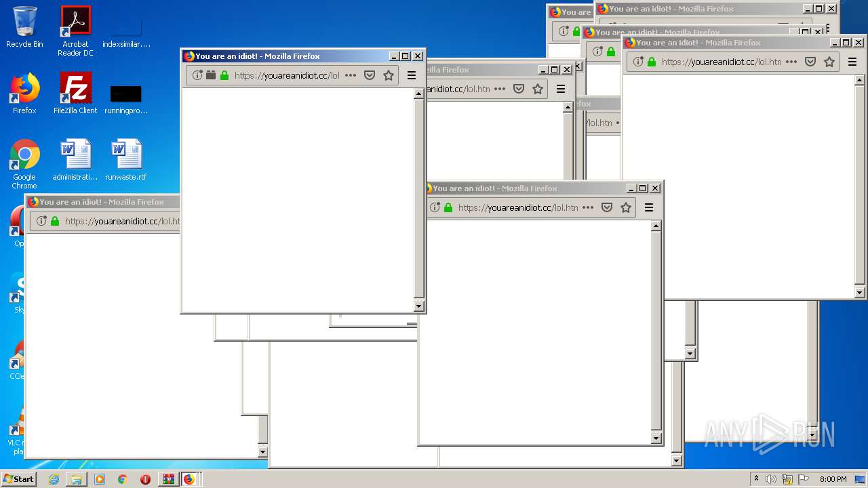
Task: Open Windows Explorer from the taskbar
Action: point(77,479)
